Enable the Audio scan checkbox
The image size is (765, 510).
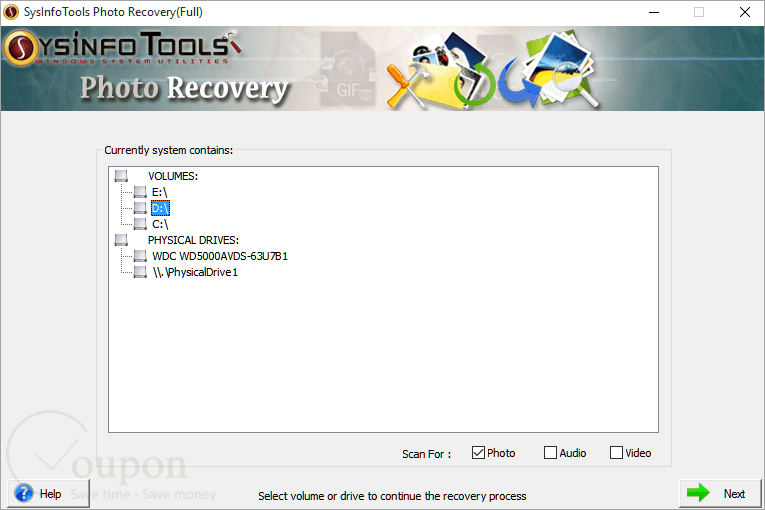[550, 452]
